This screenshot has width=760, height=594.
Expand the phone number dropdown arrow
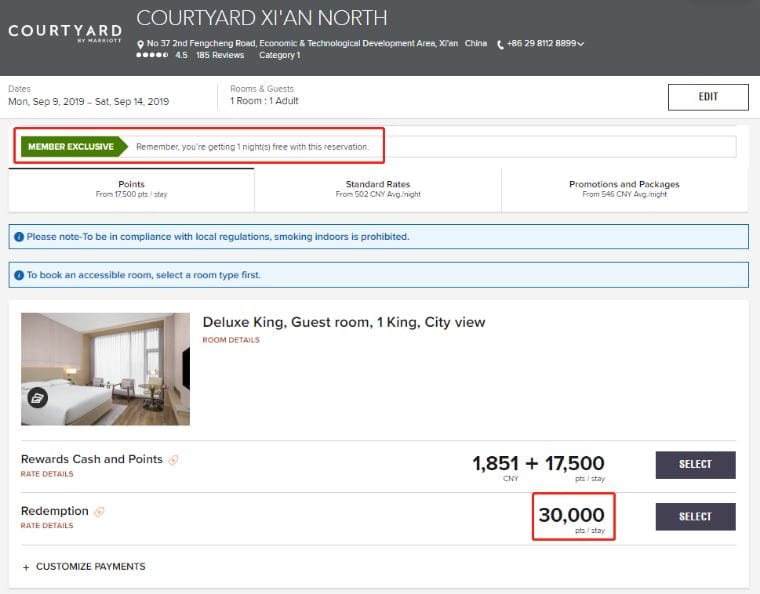(x=581, y=44)
